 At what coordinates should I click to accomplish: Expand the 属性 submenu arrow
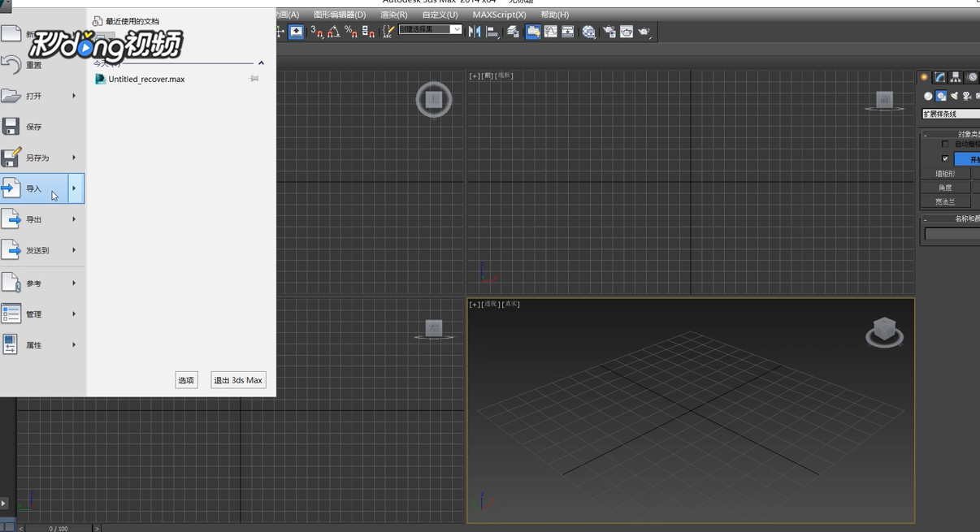[x=74, y=345]
